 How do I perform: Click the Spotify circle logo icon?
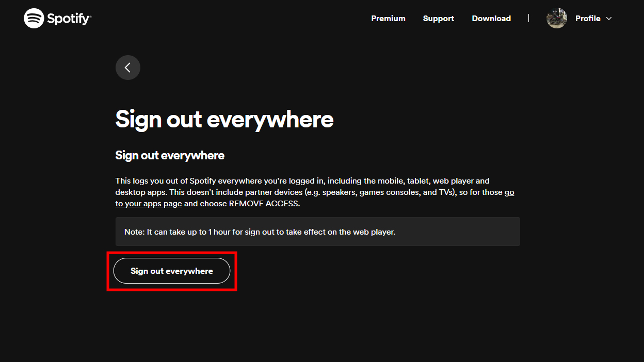[x=34, y=19]
